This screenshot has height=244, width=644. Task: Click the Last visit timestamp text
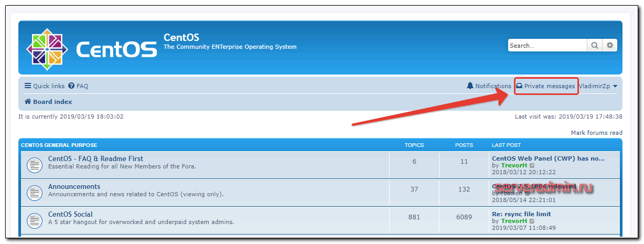point(568,116)
